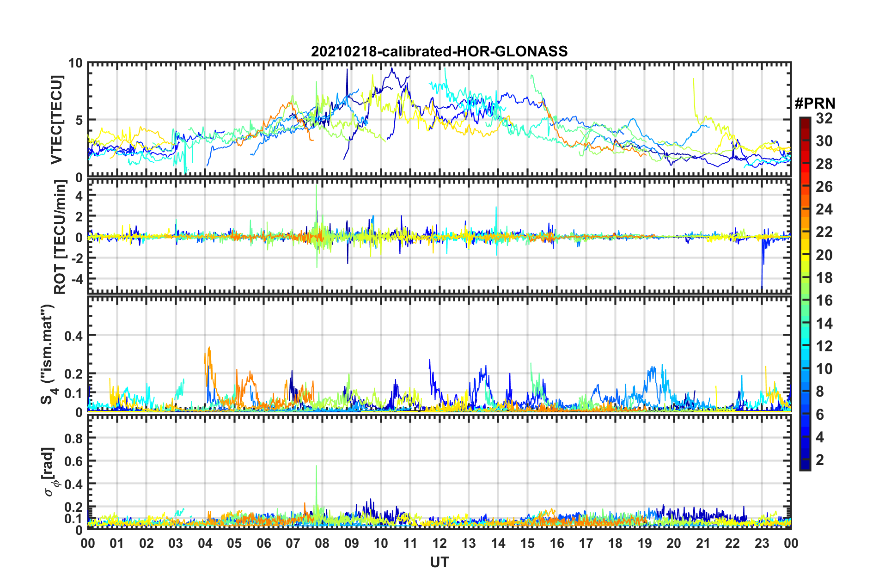Click the colorbar tick label 32
The height and width of the screenshot is (588, 879).
click(x=824, y=118)
